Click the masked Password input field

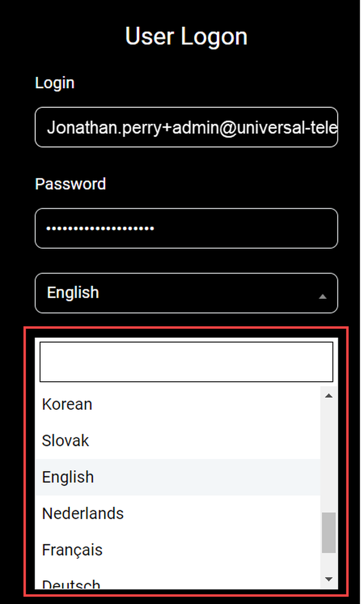coord(186,228)
